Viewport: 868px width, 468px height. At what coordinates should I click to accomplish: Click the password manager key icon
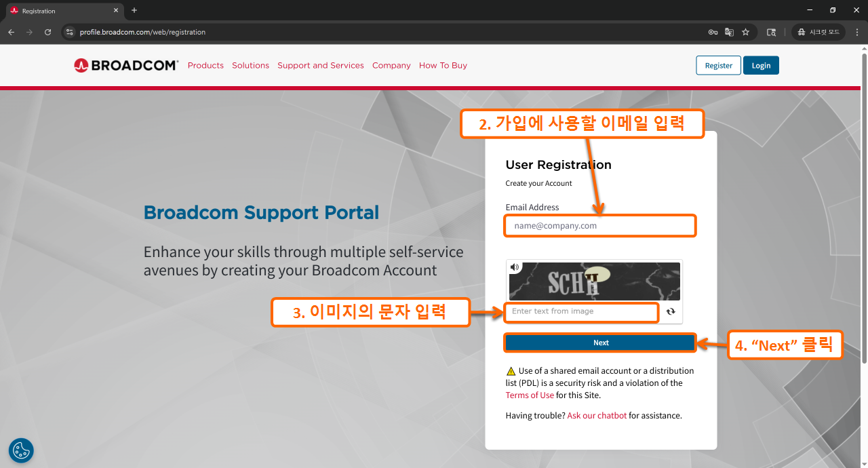point(712,32)
